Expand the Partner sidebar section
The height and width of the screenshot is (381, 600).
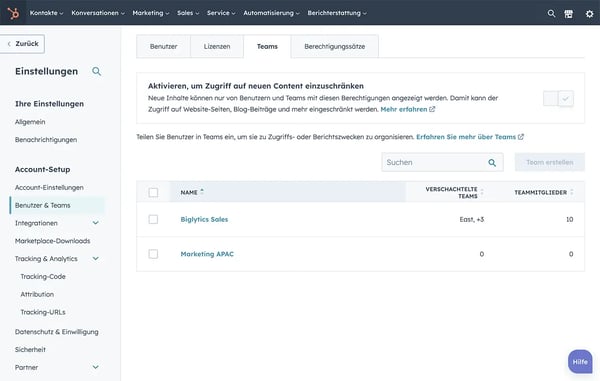pos(96,367)
